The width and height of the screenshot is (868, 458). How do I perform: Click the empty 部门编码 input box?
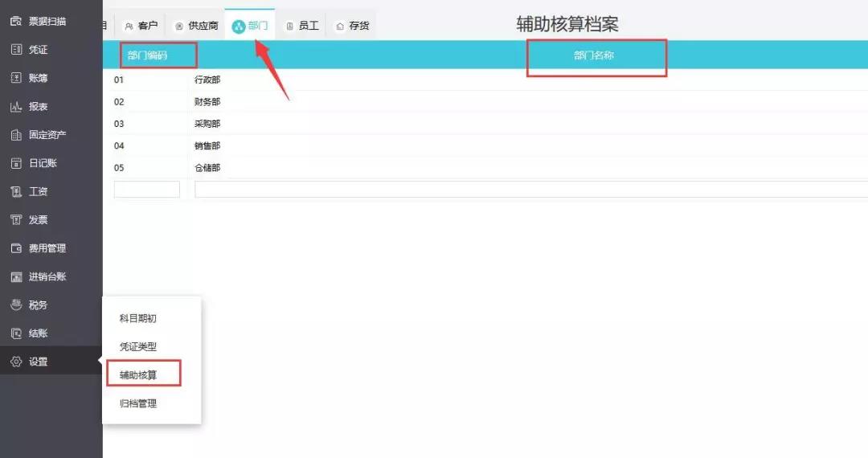point(147,189)
